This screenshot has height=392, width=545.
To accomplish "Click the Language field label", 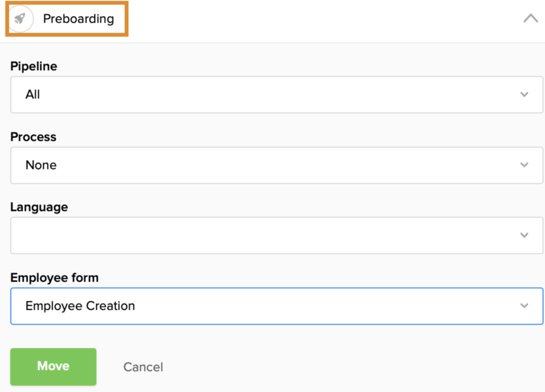I will 39,207.
